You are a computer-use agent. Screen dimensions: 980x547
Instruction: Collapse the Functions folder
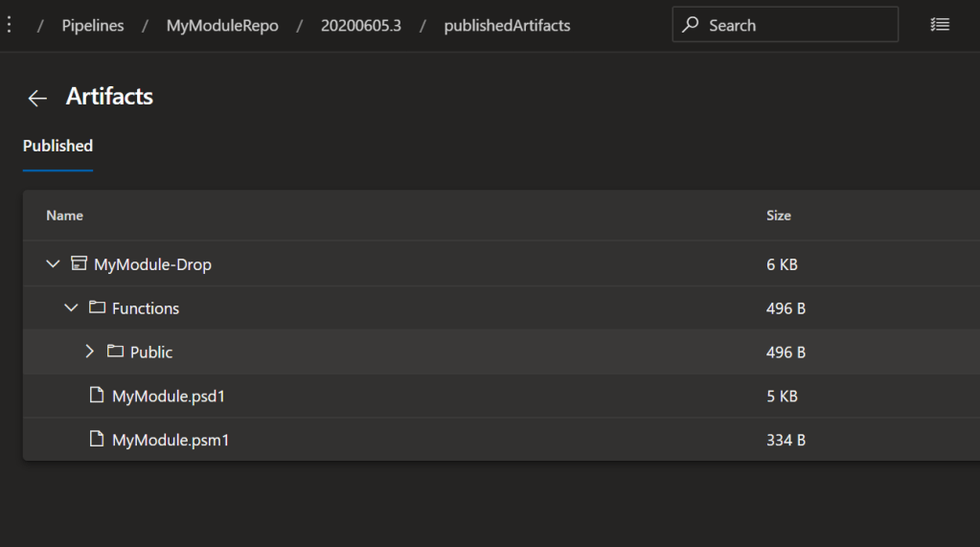[71, 308]
